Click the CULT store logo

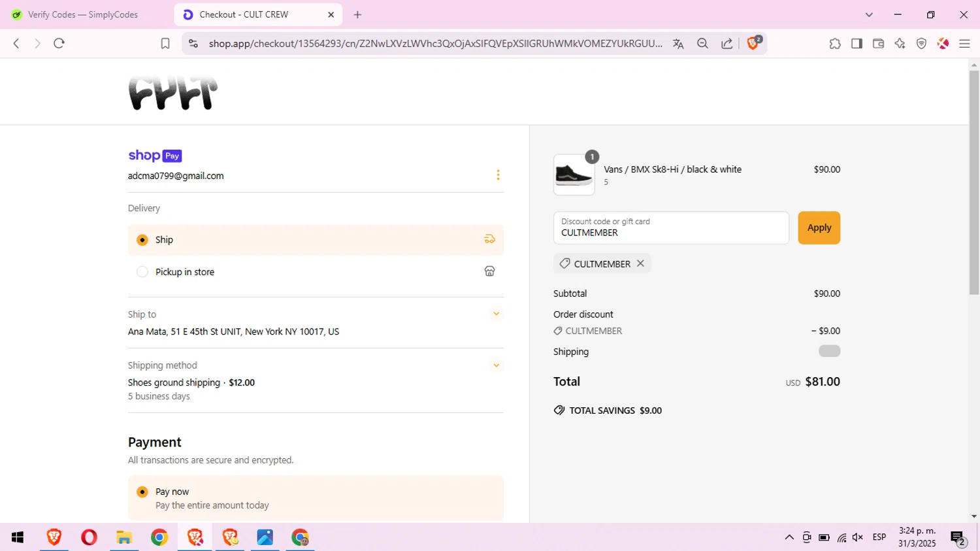173,93
